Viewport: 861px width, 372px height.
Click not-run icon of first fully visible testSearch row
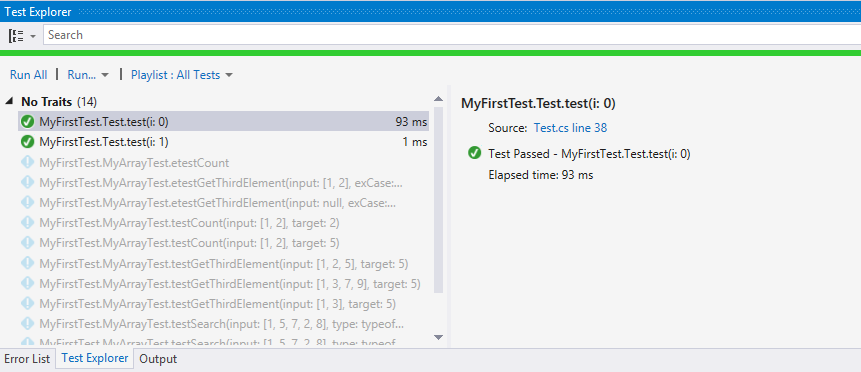pyautogui.click(x=27, y=324)
